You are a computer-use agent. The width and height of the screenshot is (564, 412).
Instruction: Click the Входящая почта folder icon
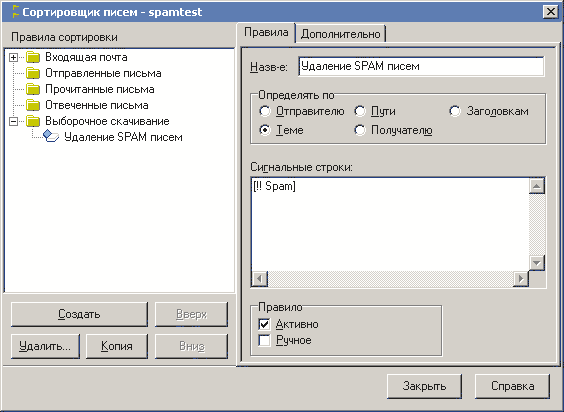tap(33, 57)
